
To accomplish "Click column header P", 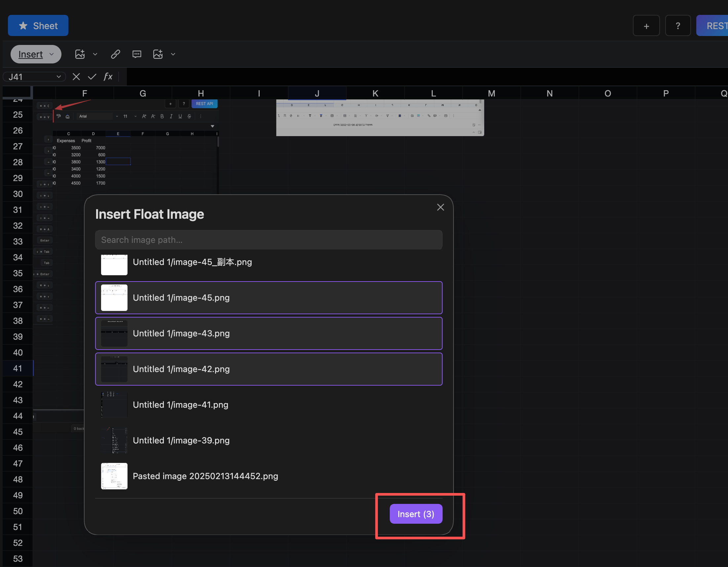I will point(666,94).
